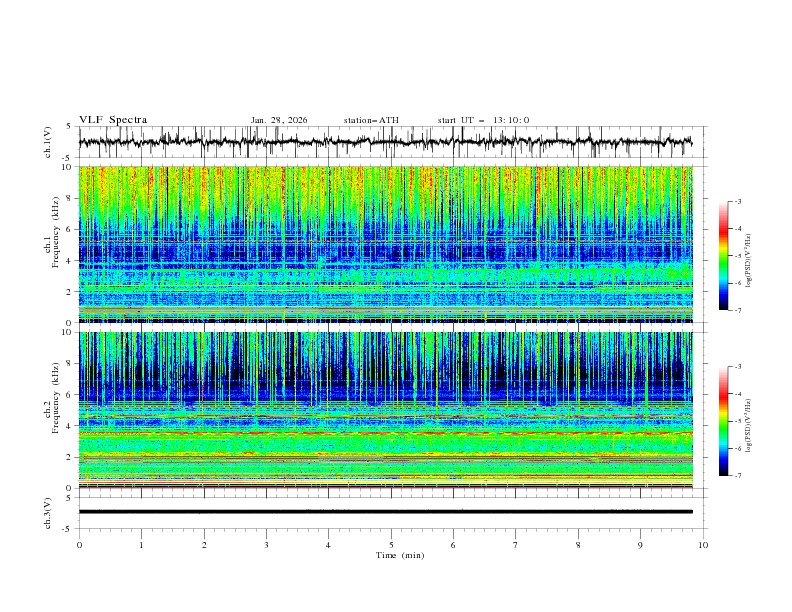792x612 pixels.
Task: Click the ch.1(V) axis "5" tick label
Action: pos(69,127)
